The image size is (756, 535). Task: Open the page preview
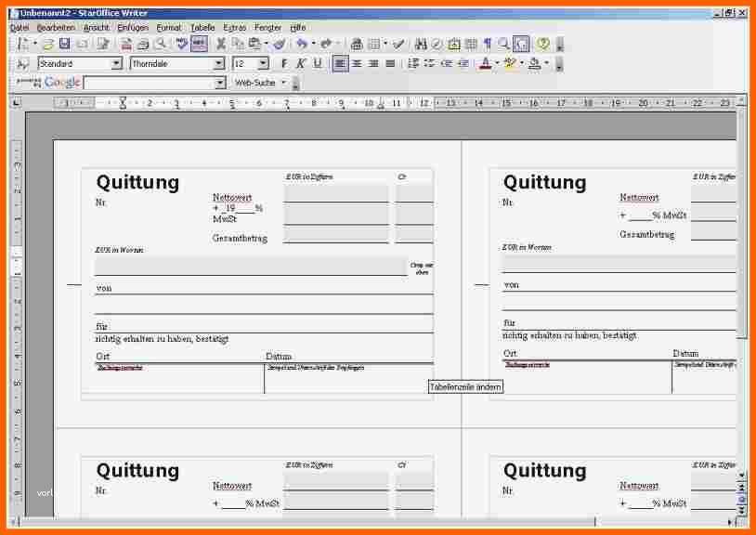click(161, 44)
